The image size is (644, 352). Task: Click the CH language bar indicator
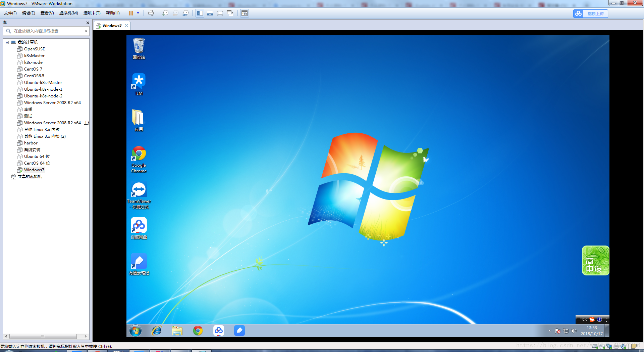pos(585,319)
